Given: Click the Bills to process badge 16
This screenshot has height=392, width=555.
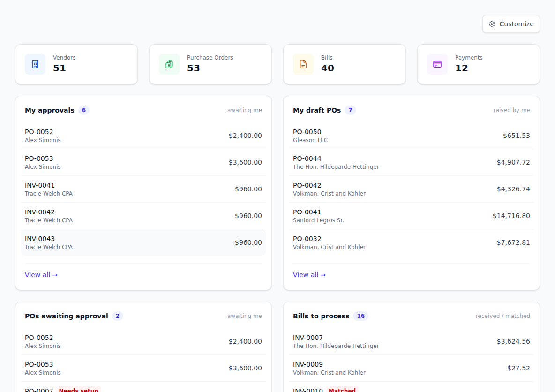Looking at the screenshot, I should [360, 316].
